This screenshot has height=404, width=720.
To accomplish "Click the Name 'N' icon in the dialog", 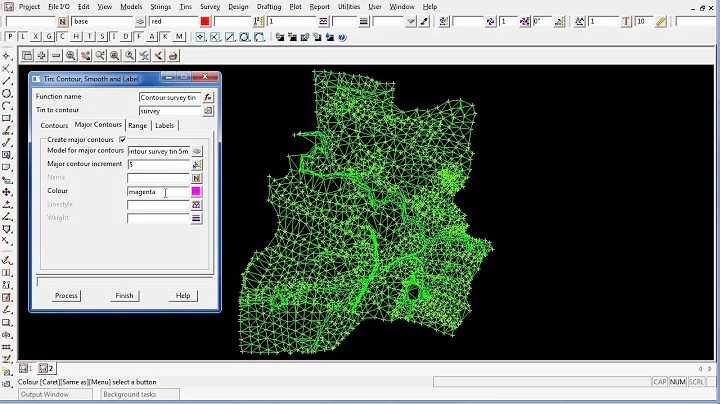I will (x=197, y=178).
